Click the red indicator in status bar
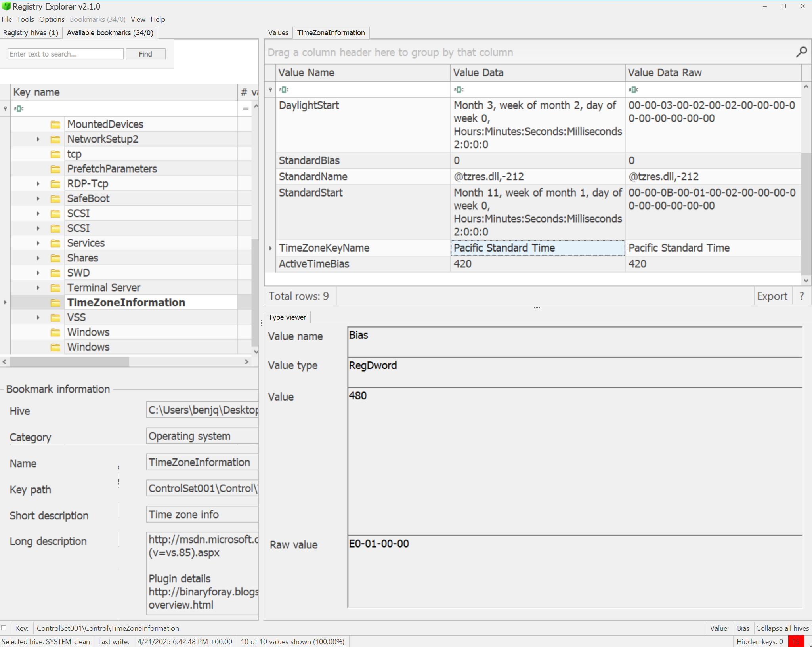 pos(796,641)
